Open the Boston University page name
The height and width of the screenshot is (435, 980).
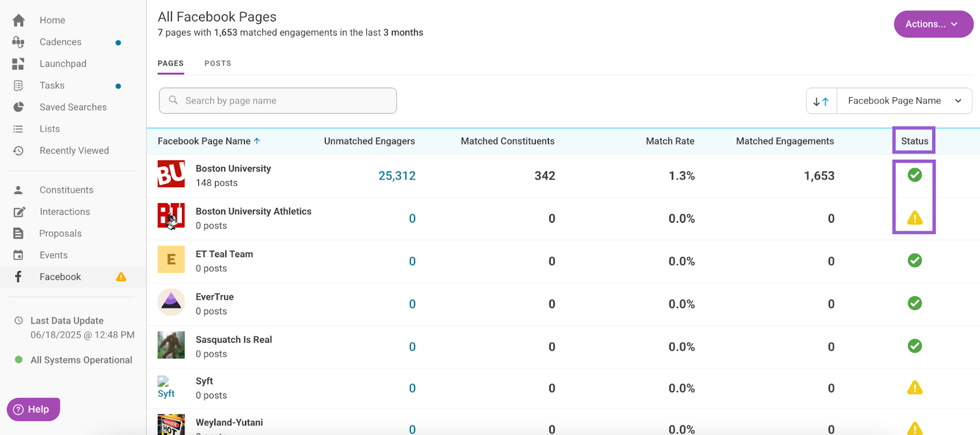[233, 169]
